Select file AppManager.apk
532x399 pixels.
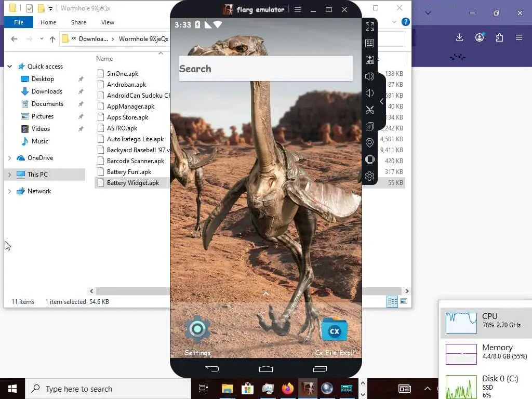point(130,107)
